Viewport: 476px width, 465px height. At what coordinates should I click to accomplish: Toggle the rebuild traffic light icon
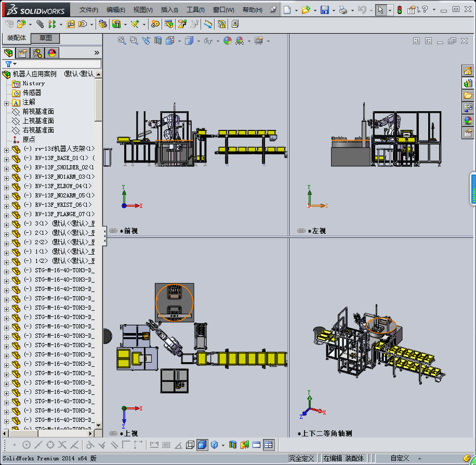tap(400, 10)
